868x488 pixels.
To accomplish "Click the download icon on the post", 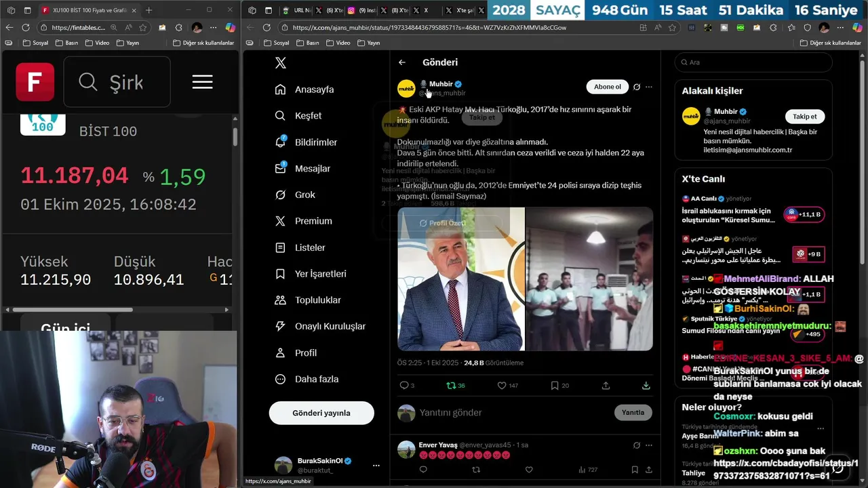I will (646, 386).
